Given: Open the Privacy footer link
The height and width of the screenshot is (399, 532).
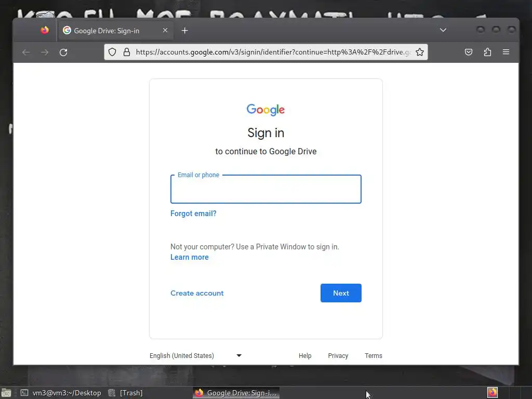Looking at the screenshot, I should pyautogui.click(x=338, y=355).
